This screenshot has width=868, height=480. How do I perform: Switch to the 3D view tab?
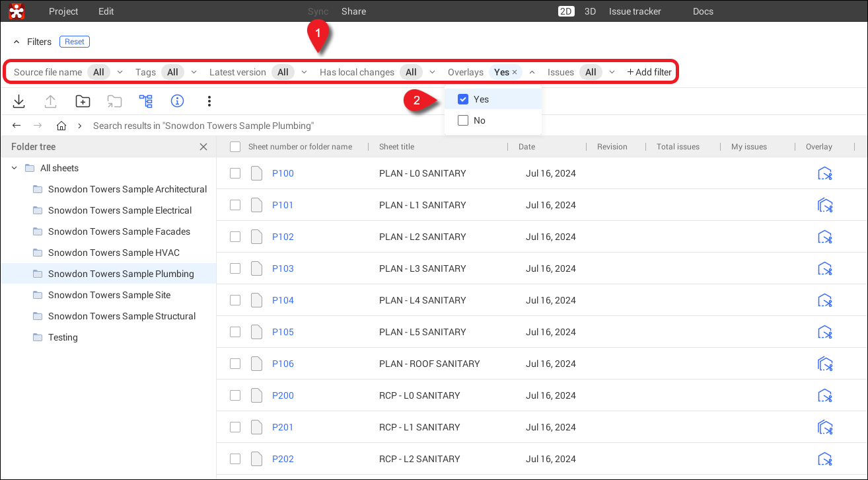point(590,11)
